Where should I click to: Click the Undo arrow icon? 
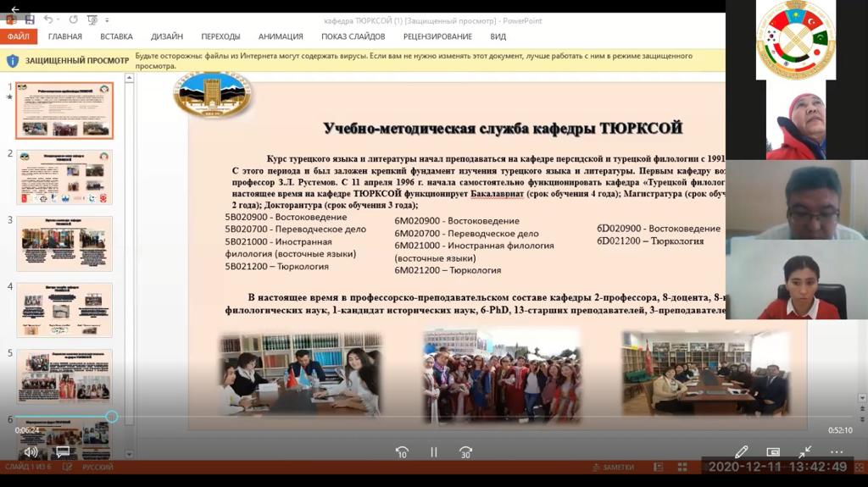click(x=48, y=19)
